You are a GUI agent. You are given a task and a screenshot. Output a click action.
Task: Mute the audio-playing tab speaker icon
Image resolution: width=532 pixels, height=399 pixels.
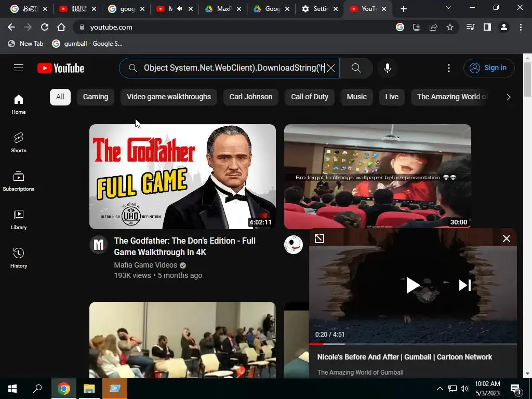point(179,9)
